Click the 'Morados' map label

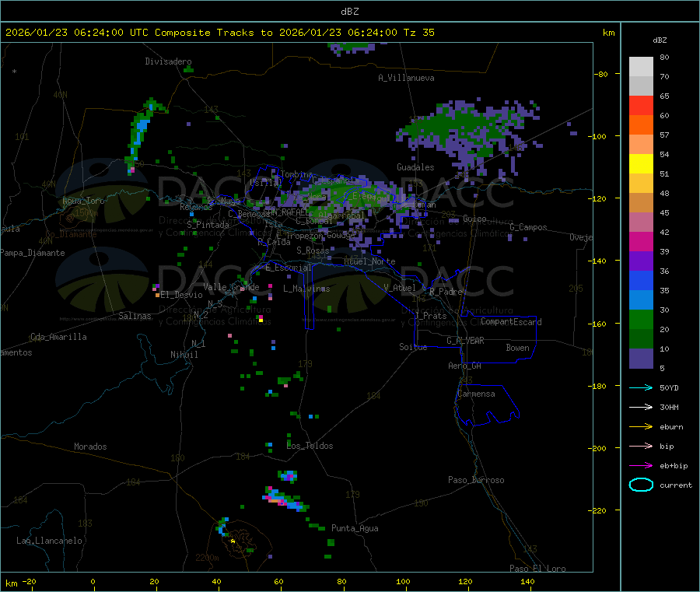(90, 447)
